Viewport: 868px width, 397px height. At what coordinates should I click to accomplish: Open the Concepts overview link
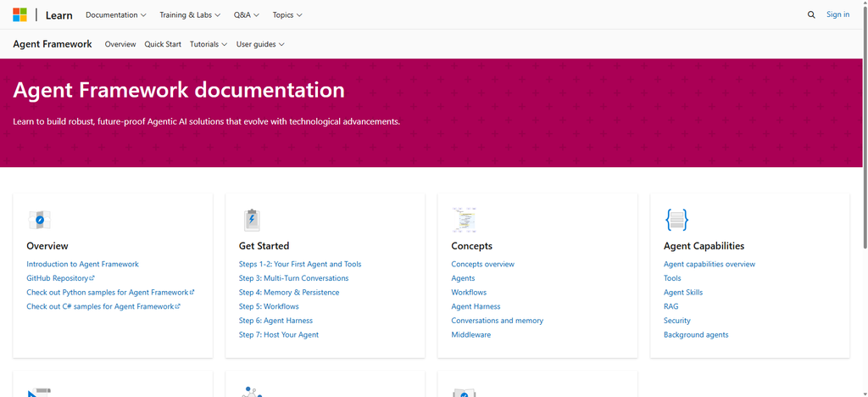[x=482, y=264]
